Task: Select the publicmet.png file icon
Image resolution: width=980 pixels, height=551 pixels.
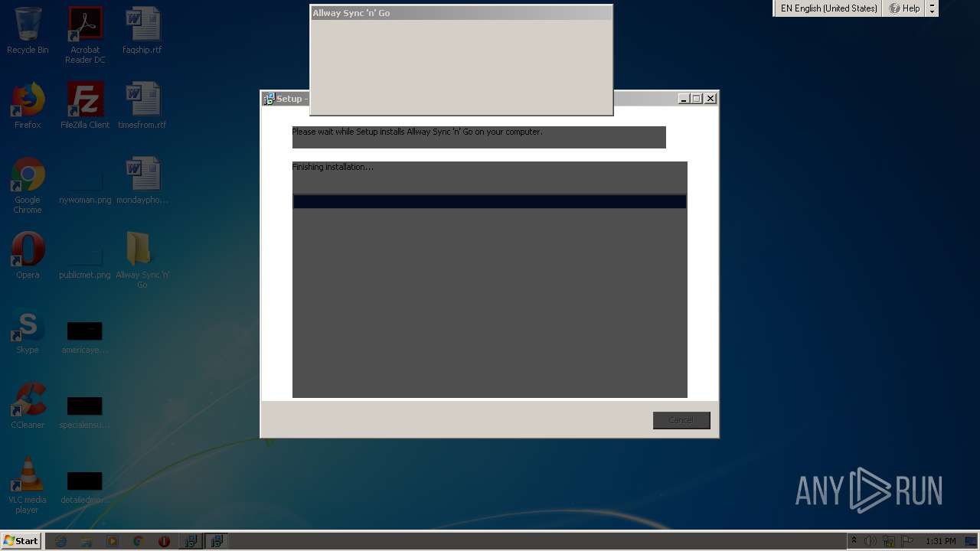Action: pos(85,260)
